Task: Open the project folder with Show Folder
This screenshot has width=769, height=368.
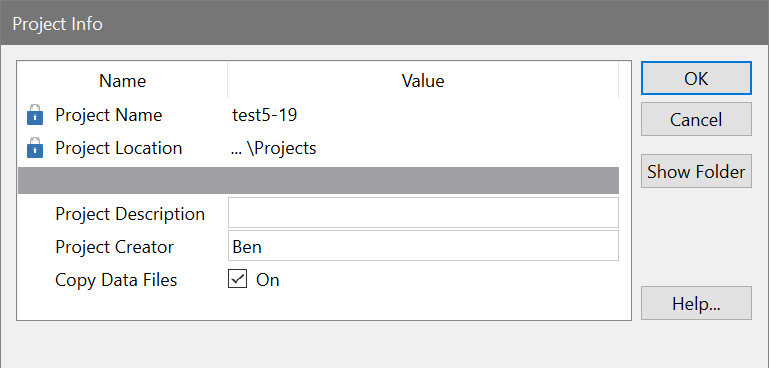Action: point(696,171)
